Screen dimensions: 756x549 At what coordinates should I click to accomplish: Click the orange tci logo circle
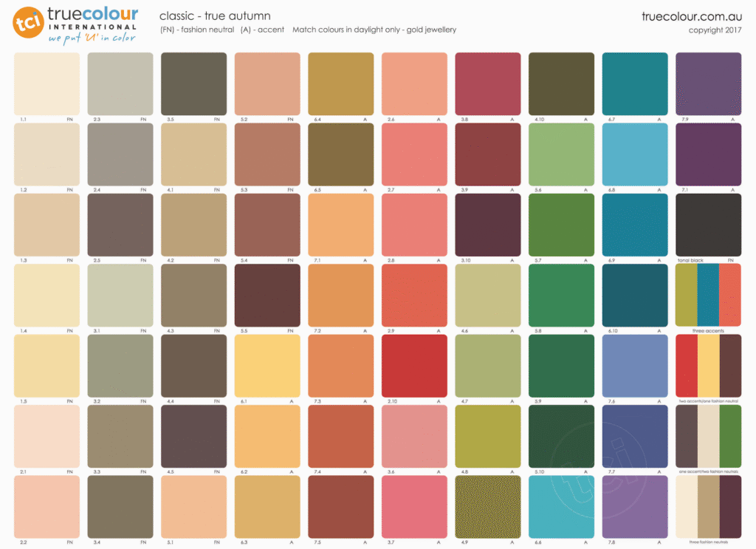28,22
